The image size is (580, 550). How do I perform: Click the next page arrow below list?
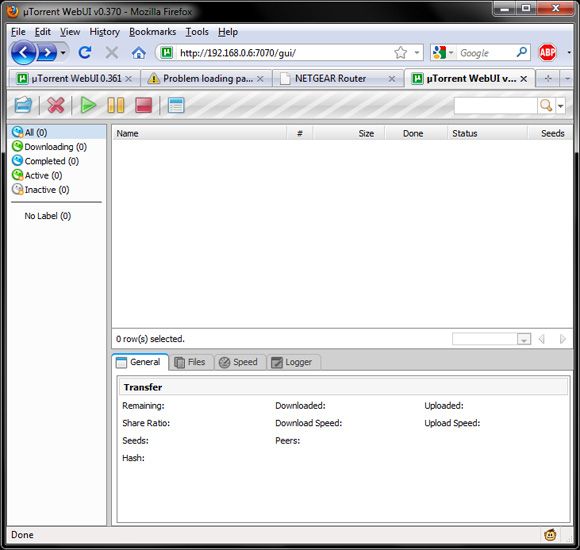(x=563, y=339)
